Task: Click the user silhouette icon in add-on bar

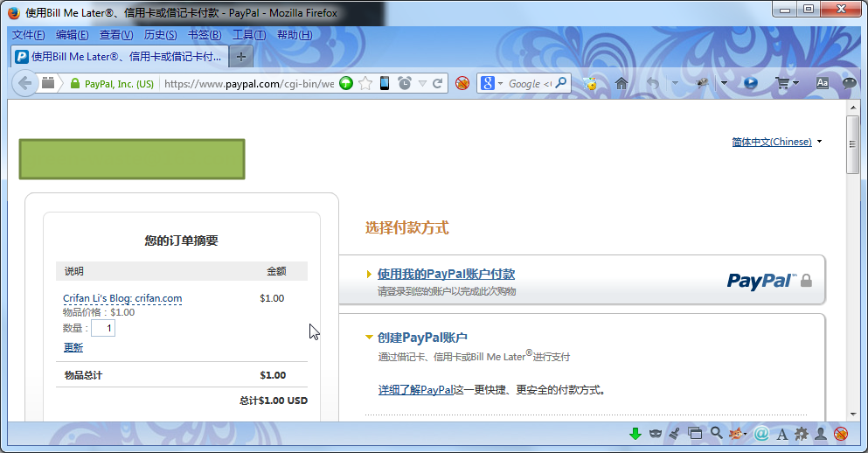Action: click(821, 434)
